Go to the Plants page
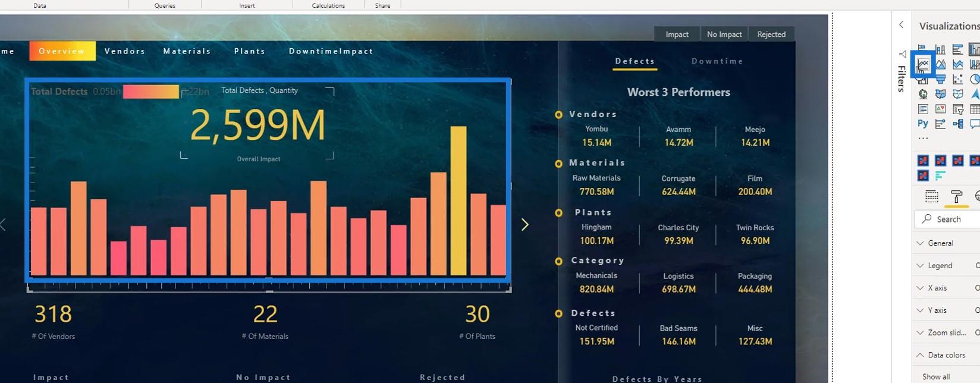This screenshot has height=383, width=980. click(x=250, y=51)
